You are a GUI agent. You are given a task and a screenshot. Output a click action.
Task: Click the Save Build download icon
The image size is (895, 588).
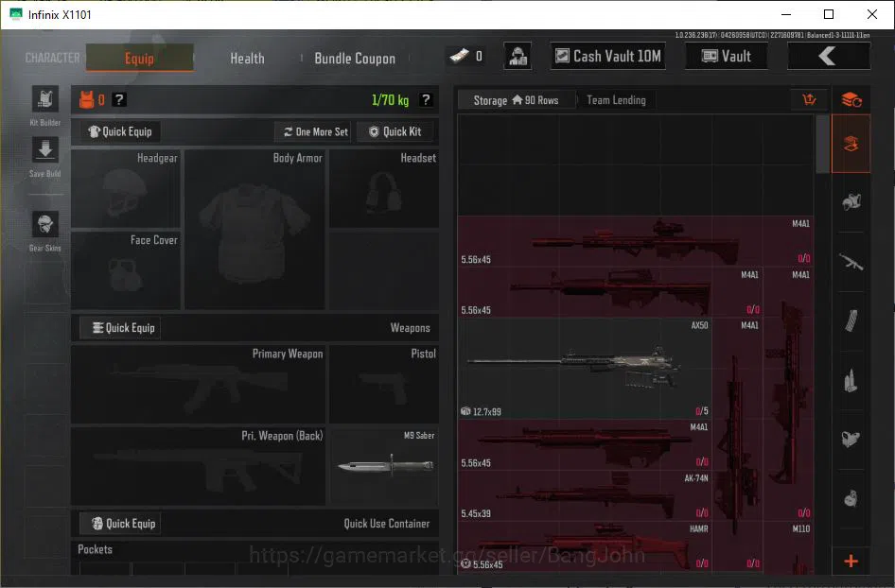(x=45, y=150)
